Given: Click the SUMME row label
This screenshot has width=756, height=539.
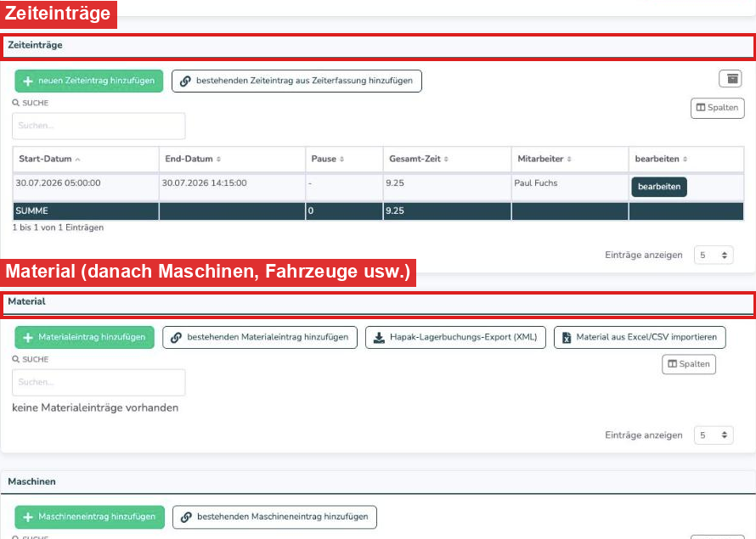Looking at the screenshot, I should pos(31,211).
